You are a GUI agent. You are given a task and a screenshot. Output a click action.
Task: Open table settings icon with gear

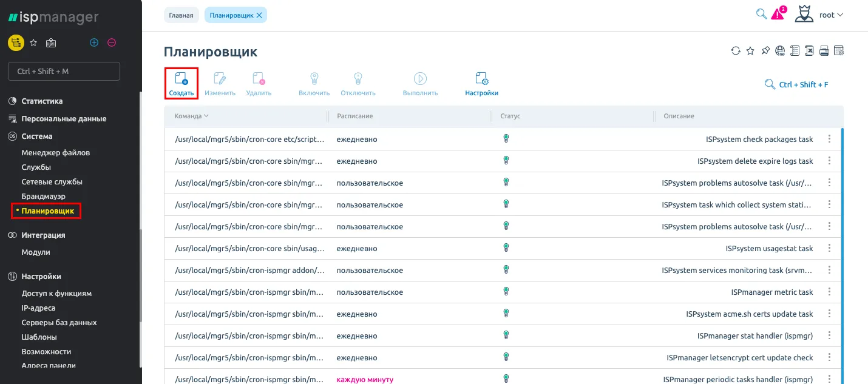839,51
